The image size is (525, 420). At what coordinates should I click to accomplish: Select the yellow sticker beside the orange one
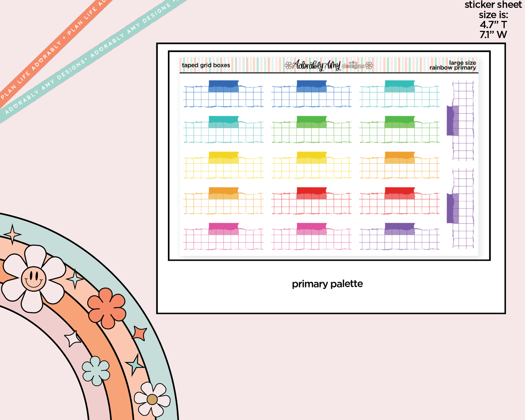pos(311,165)
